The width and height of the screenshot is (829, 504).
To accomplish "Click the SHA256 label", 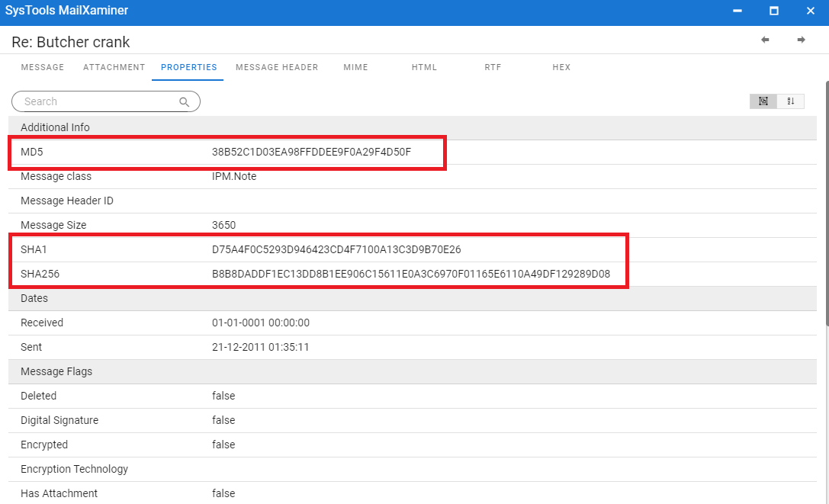I will [40, 274].
